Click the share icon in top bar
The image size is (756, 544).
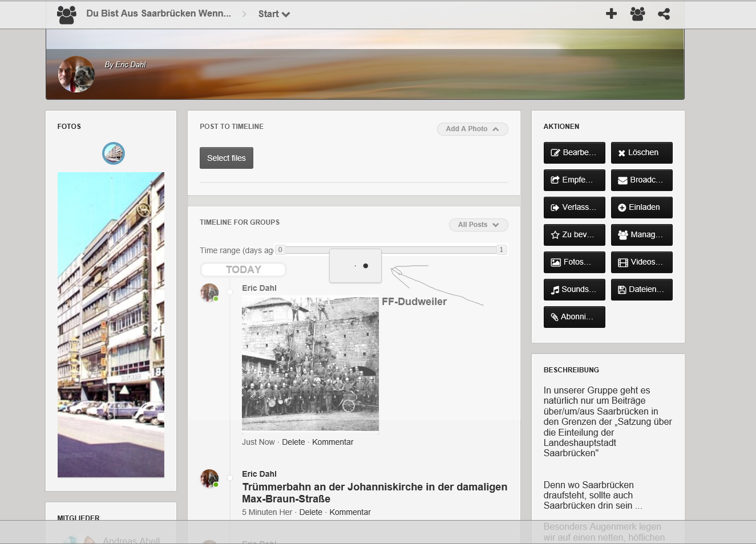click(664, 14)
